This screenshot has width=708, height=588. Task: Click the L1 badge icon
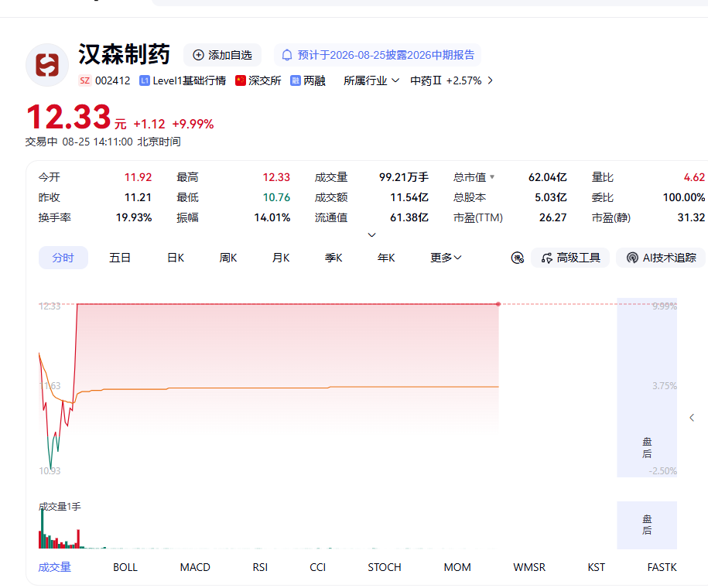pos(145,80)
